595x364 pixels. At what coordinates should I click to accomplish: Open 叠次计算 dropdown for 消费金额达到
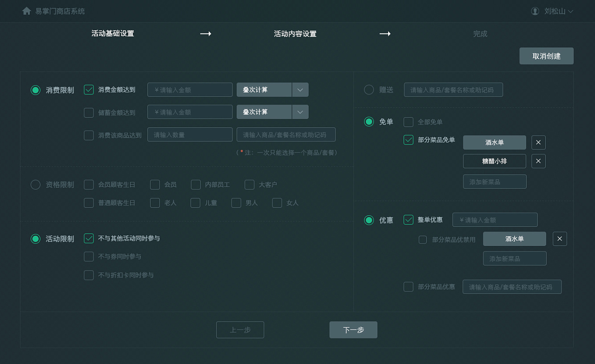click(x=300, y=90)
